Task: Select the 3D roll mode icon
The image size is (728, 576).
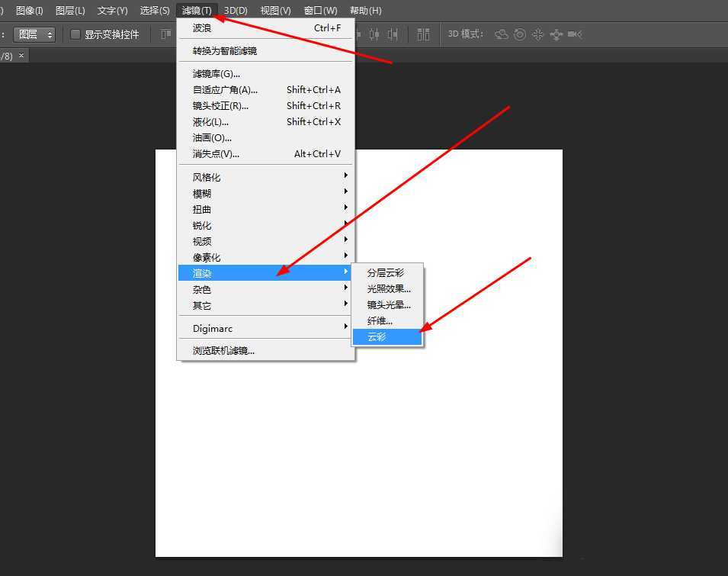Action: pyautogui.click(x=519, y=34)
